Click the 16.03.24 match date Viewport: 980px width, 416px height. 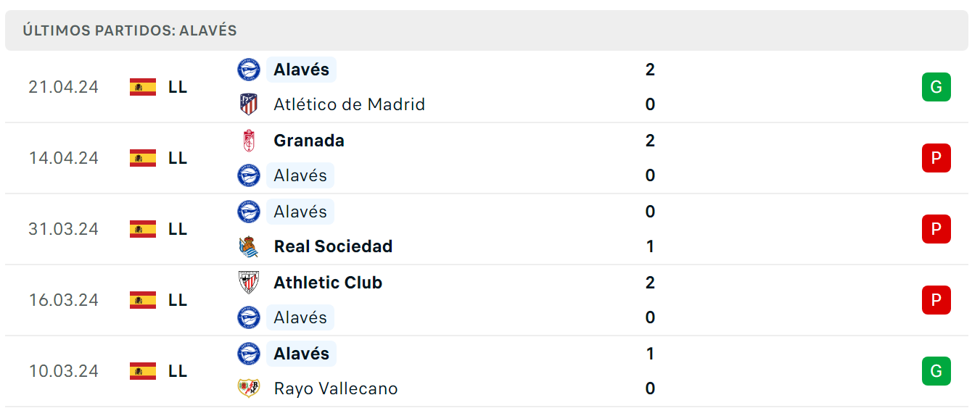tap(64, 300)
